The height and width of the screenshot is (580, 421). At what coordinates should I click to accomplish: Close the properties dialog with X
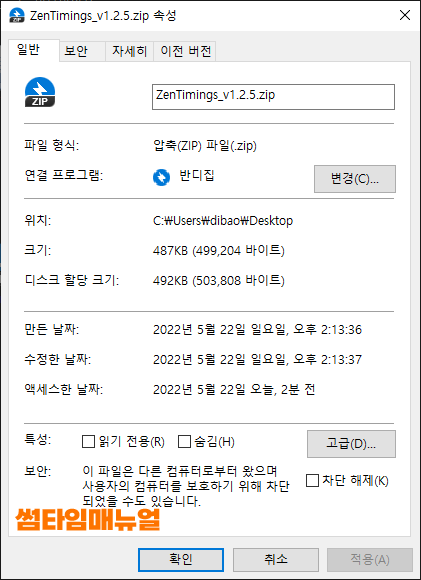(405, 15)
